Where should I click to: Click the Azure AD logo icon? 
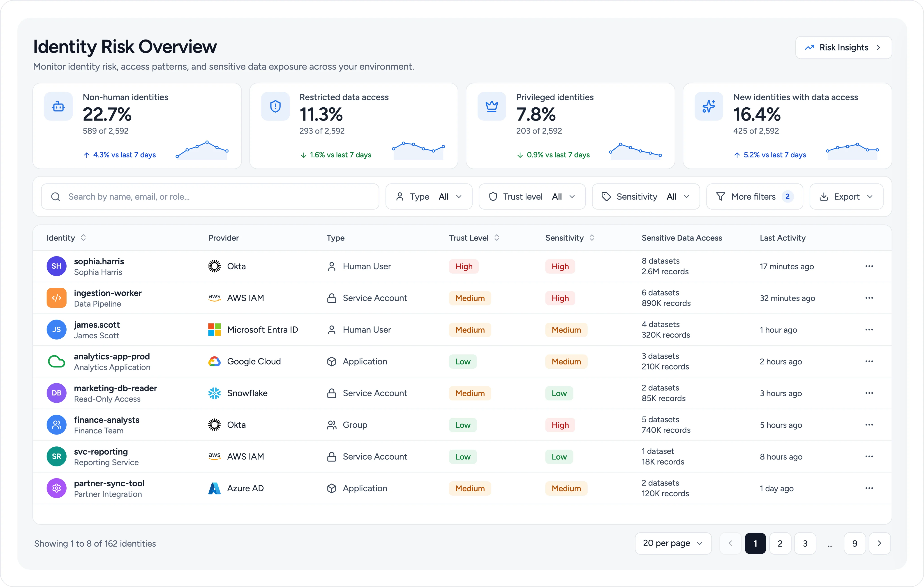pos(214,488)
